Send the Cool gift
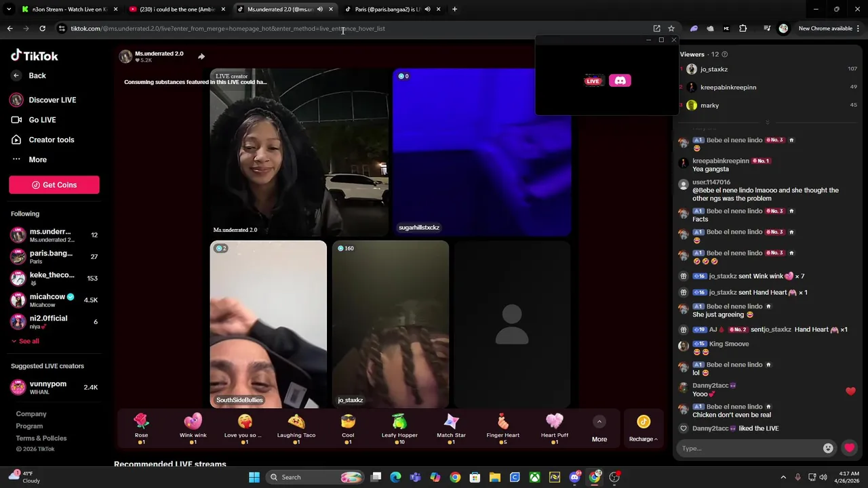 coord(348,428)
